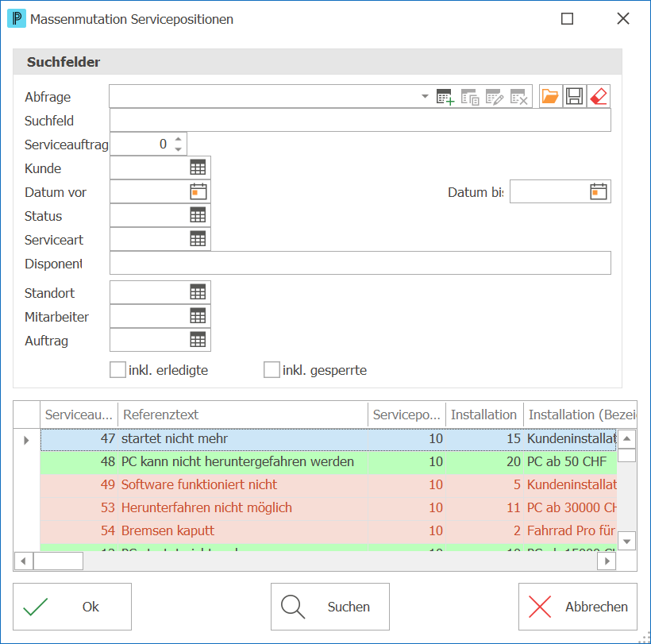Enable the inkl. erledigte checkbox
The height and width of the screenshot is (644, 651).
pos(117,369)
